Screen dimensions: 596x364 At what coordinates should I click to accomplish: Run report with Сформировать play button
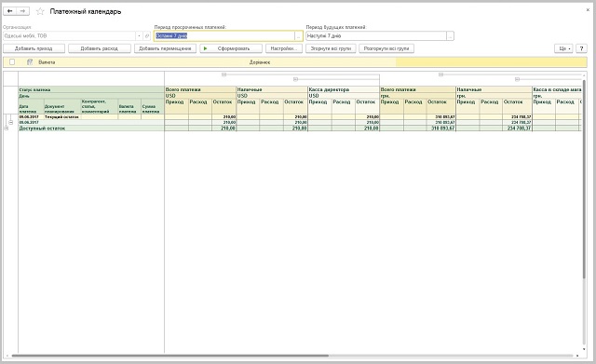tap(231, 48)
